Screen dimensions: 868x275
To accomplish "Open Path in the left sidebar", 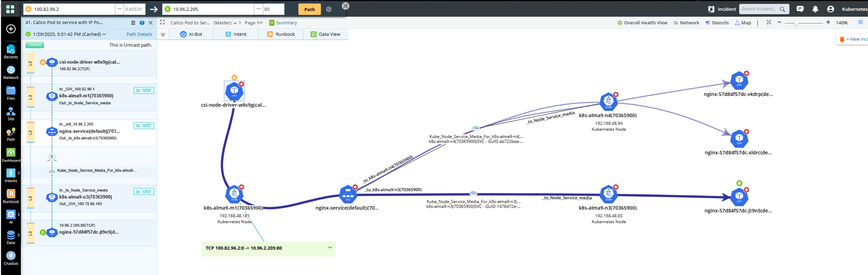I will pos(11,135).
